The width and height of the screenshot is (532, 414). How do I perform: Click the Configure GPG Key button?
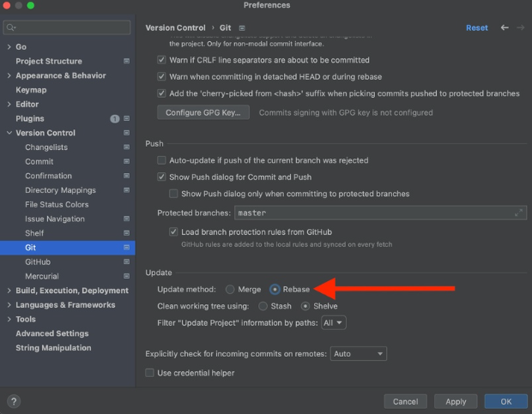(x=203, y=112)
